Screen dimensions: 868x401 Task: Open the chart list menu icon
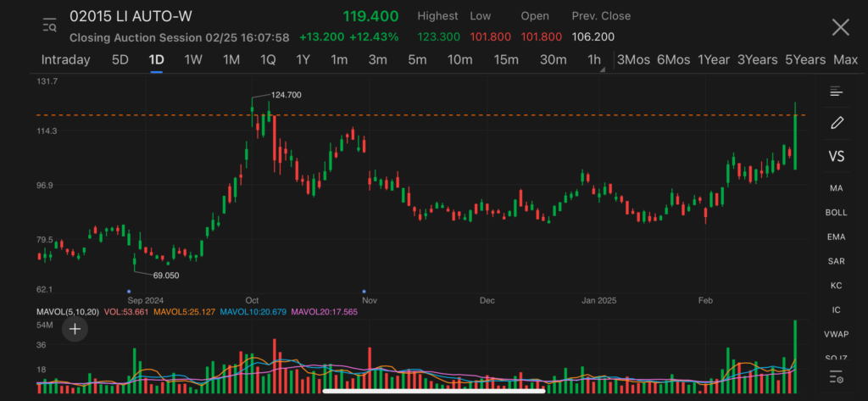pos(836,92)
